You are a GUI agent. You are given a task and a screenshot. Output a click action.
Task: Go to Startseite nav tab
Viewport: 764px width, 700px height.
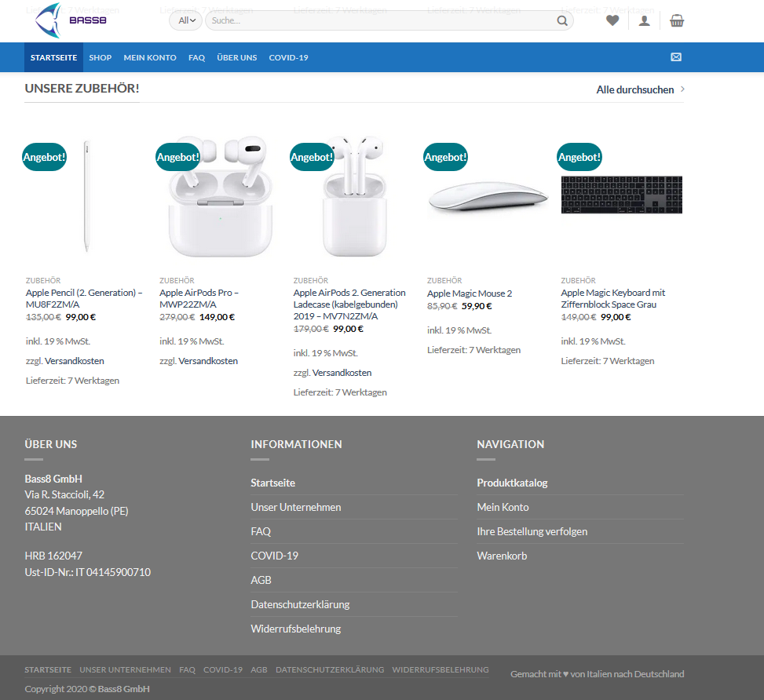pyautogui.click(x=53, y=57)
